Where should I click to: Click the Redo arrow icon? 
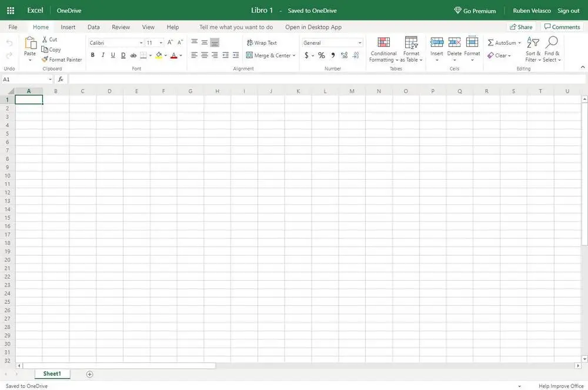[9, 55]
